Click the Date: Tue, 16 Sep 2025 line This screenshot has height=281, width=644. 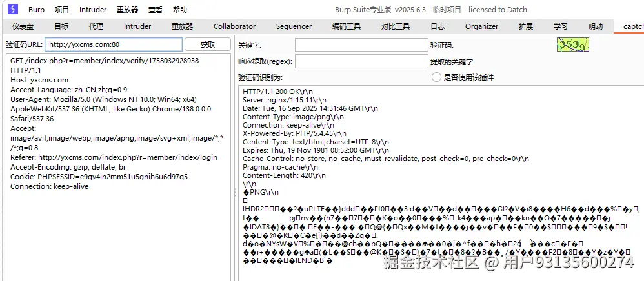pos(310,108)
